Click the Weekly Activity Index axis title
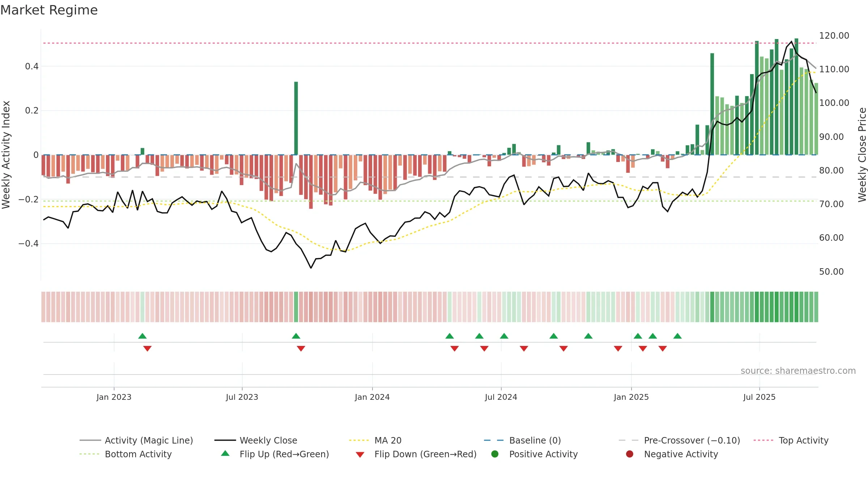The width and height of the screenshot is (868, 488). pyautogui.click(x=6, y=155)
